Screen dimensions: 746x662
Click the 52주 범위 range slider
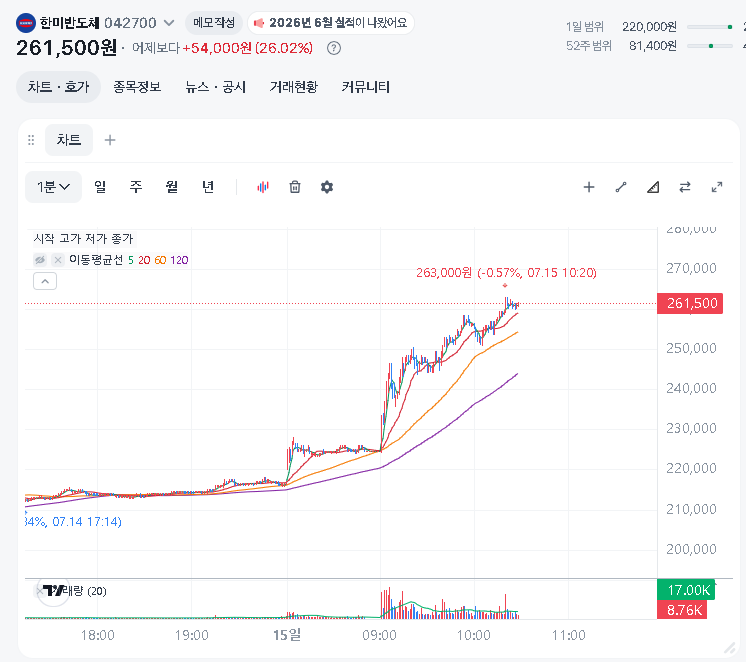pos(710,46)
